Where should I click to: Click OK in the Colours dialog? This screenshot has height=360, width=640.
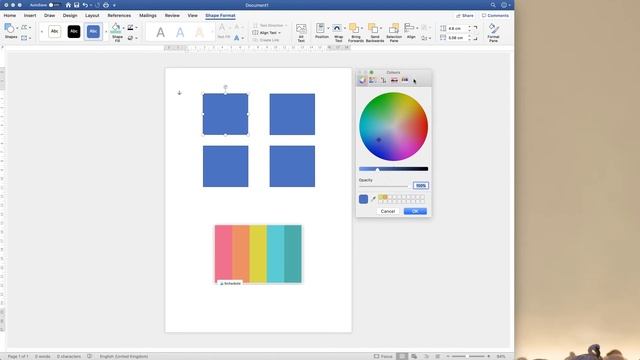415,211
